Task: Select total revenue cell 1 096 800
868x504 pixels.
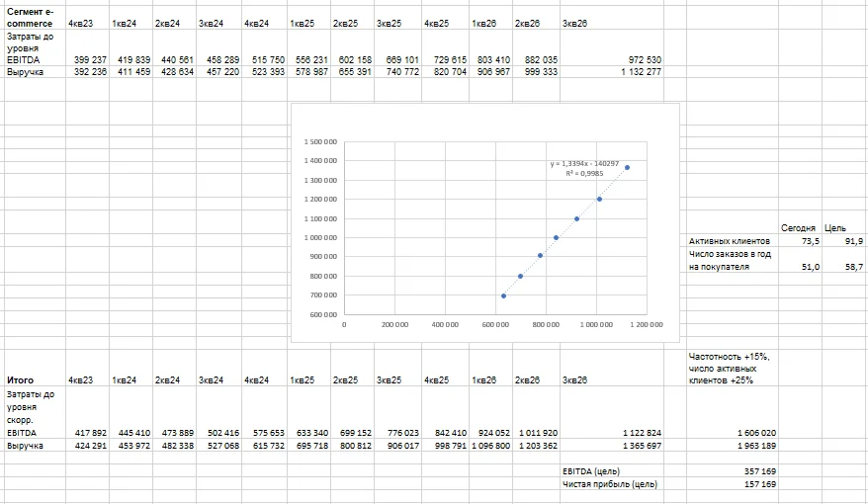Action: pos(490,446)
